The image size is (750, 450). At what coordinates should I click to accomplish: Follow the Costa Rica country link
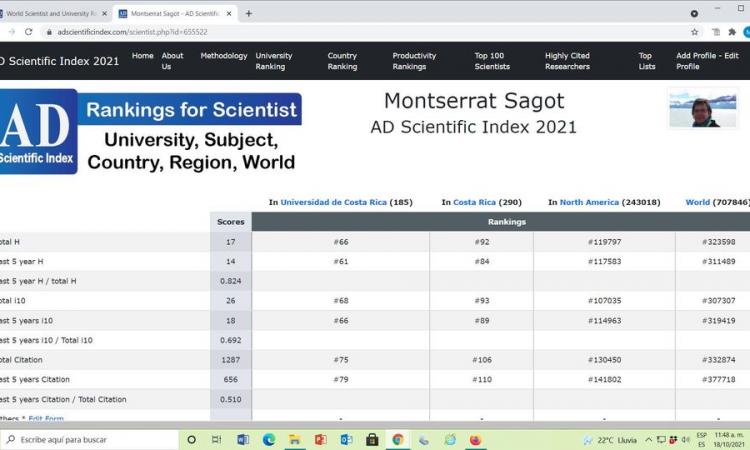click(474, 202)
